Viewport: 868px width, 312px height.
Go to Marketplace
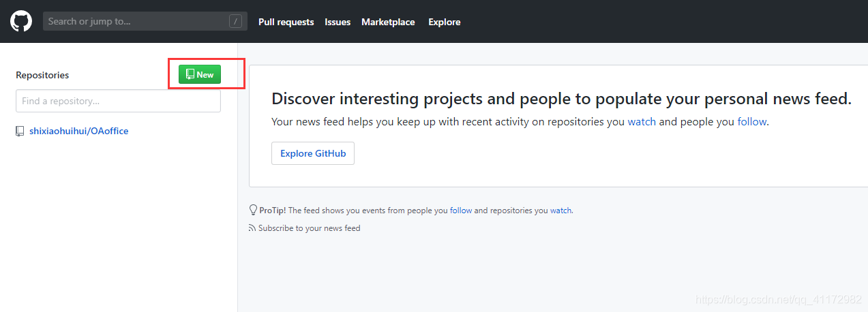tap(388, 22)
